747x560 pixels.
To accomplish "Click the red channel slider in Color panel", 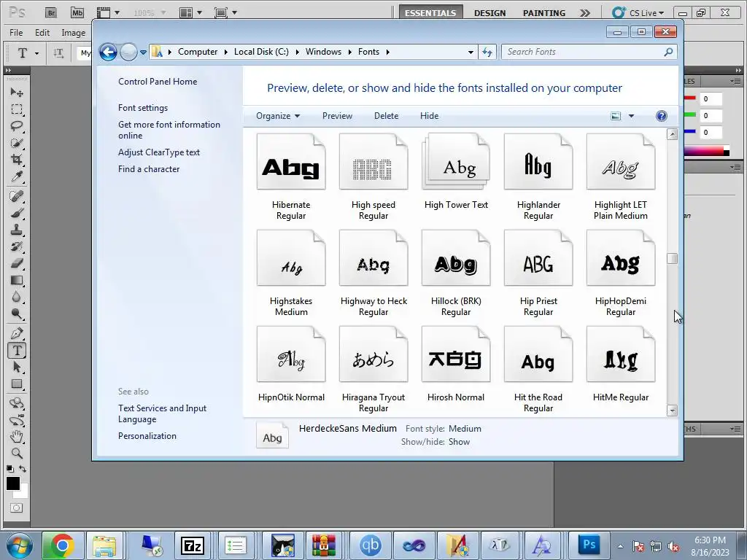I will tap(690, 98).
